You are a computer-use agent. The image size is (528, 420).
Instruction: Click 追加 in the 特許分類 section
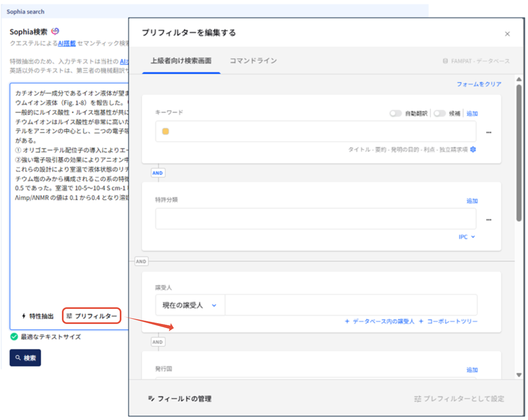pyautogui.click(x=472, y=201)
